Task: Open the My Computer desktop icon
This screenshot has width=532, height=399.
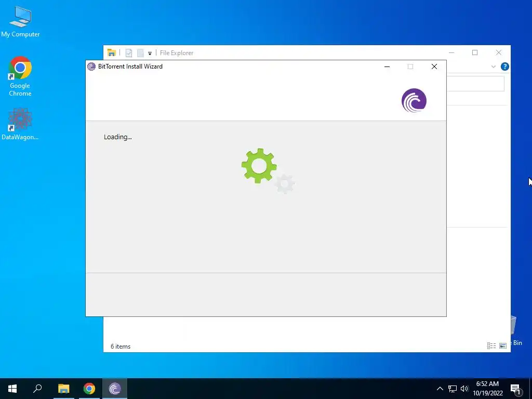Action: point(20,21)
